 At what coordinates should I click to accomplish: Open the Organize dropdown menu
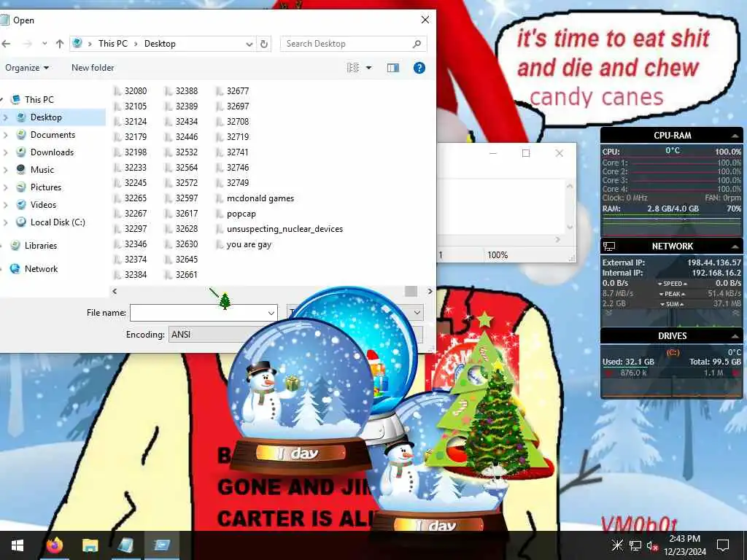(x=27, y=68)
